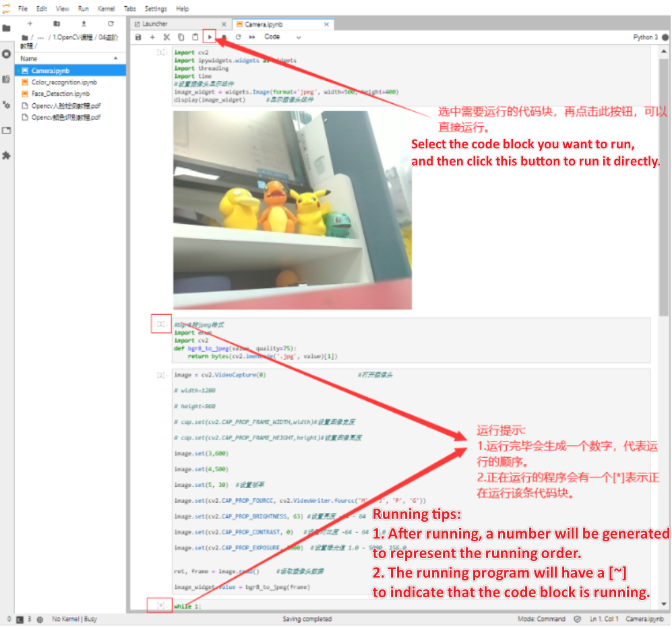Close the Launcher tab
This screenshot has width=672, height=629.
coord(224,24)
